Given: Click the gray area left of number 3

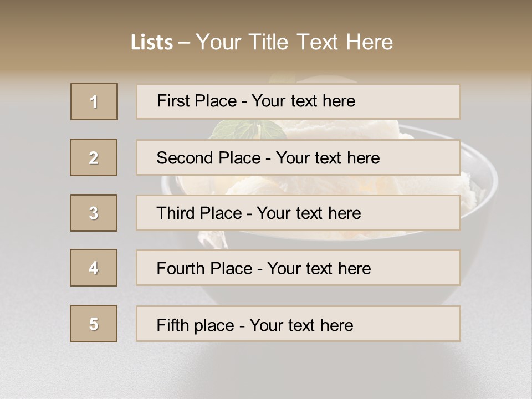Looking at the screenshot, I should pos(33,213).
